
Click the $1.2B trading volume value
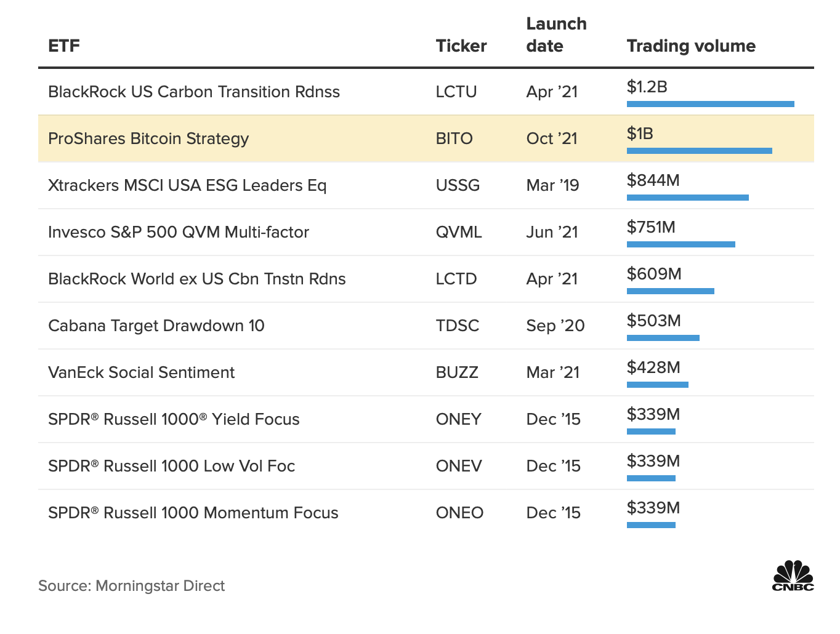pos(647,87)
